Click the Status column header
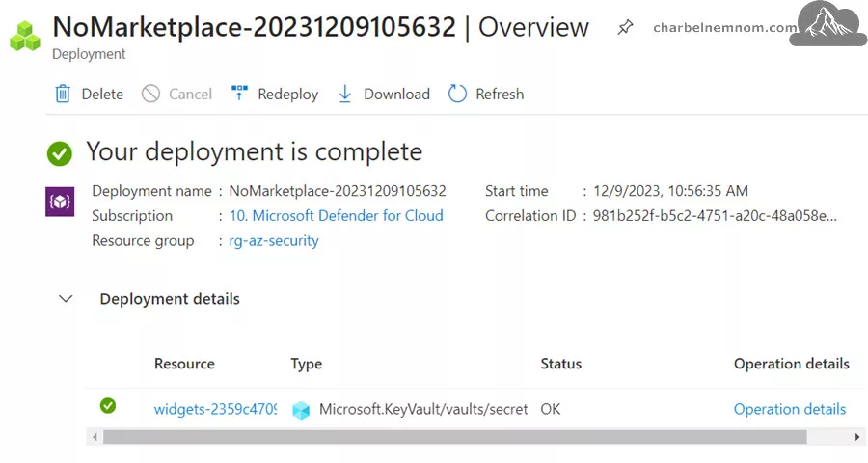This screenshot has height=463, width=868. click(560, 364)
